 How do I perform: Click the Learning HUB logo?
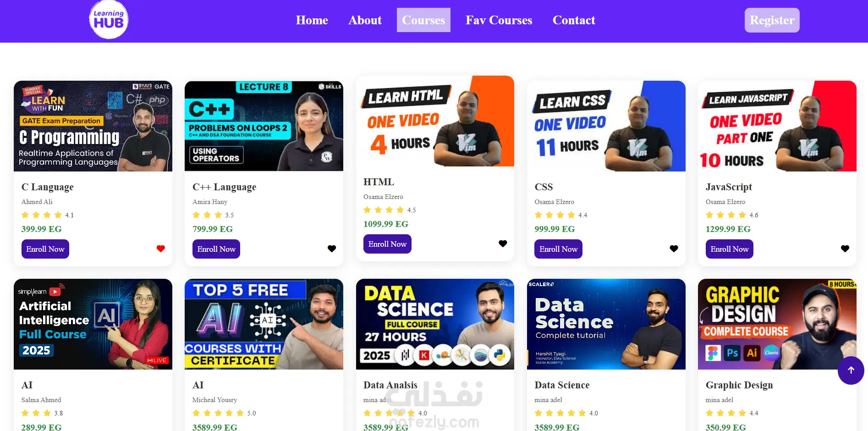coord(109,20)
